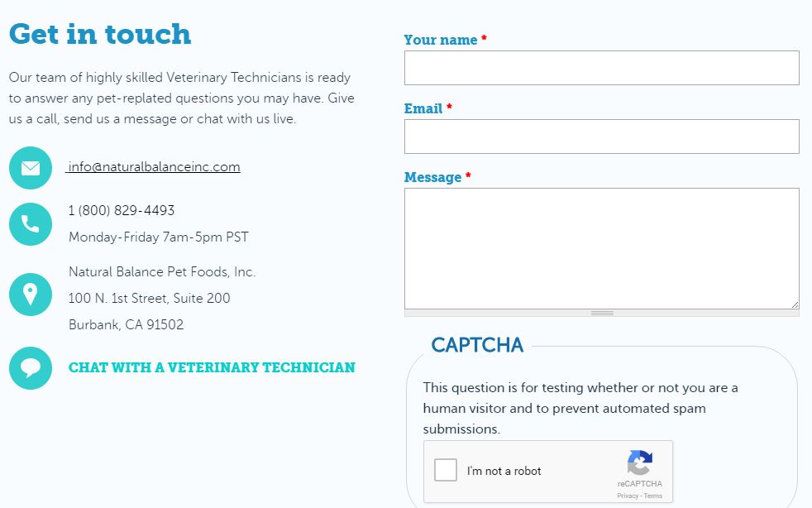Click the "Message" field label
The image size is (812, 508).
432,177
